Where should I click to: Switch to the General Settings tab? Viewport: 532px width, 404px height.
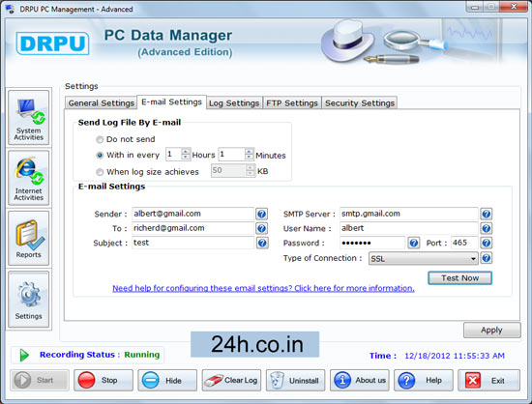coord(102,103)
